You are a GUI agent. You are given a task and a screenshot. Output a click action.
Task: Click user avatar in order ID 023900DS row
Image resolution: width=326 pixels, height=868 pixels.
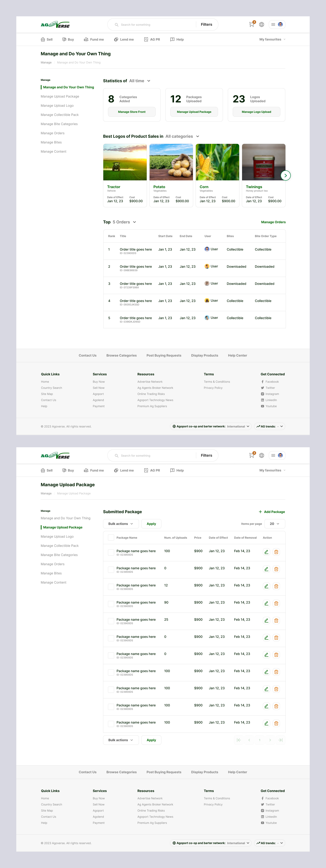coord(207,249)
